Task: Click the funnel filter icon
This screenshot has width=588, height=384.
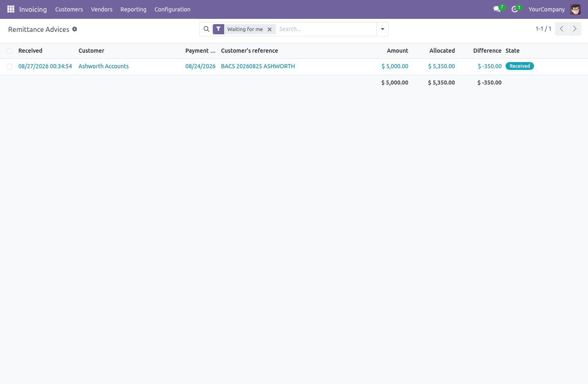Action: 218,29
